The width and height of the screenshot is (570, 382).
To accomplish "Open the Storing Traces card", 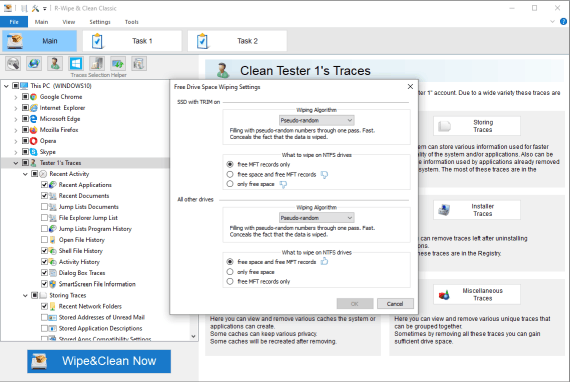I will coord(477,126).
